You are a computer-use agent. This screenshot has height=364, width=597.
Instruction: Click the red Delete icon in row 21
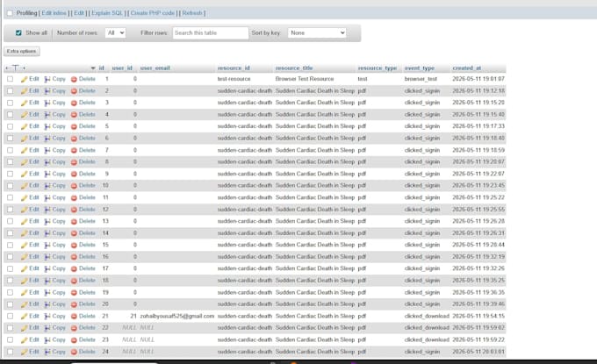click(x=74, y=316)
